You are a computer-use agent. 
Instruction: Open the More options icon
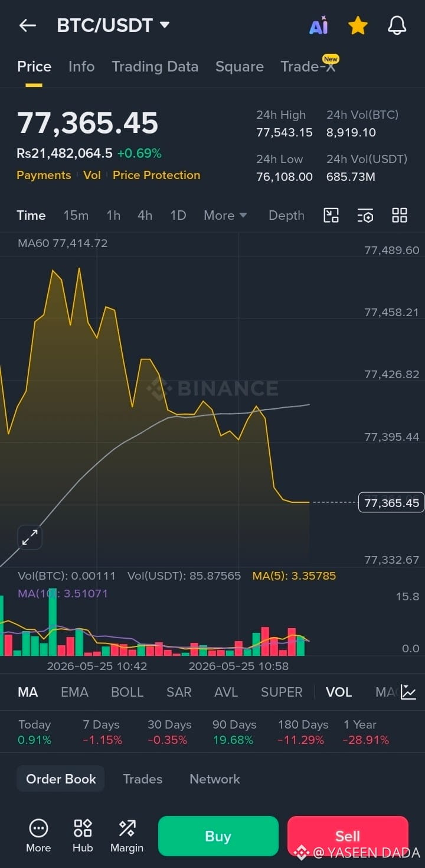[38, 836]
